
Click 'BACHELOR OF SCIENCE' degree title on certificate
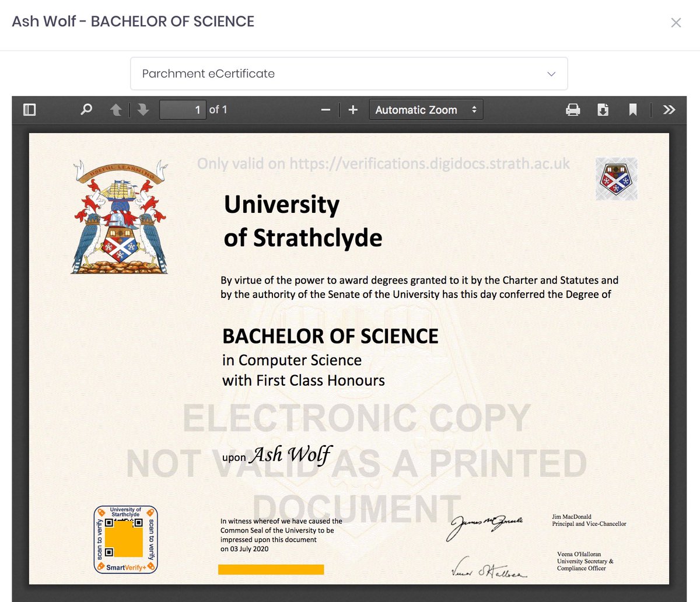(330, 336)
